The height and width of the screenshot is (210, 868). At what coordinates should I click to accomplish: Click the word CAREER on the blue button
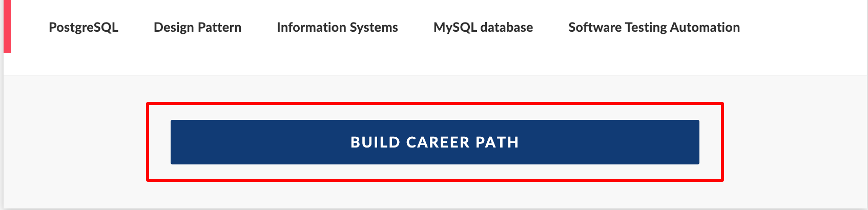pyautogui.click(x=438, y=142)
